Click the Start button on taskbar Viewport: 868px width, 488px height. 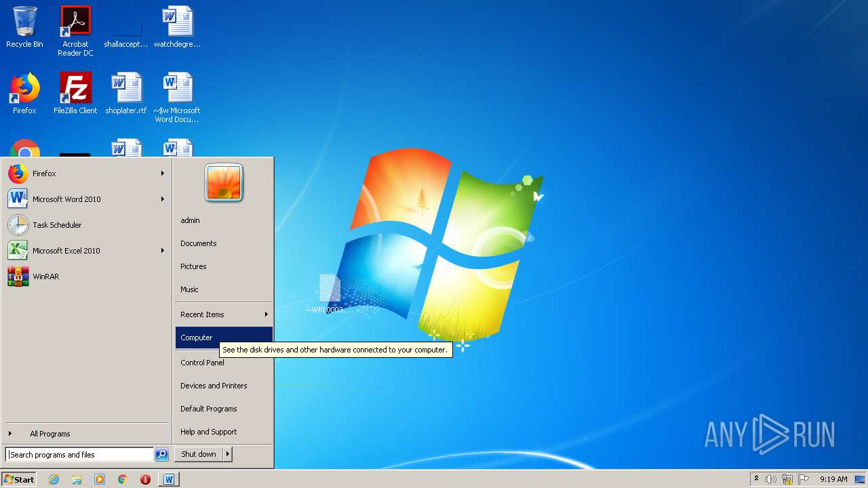(x=19, y=479)
